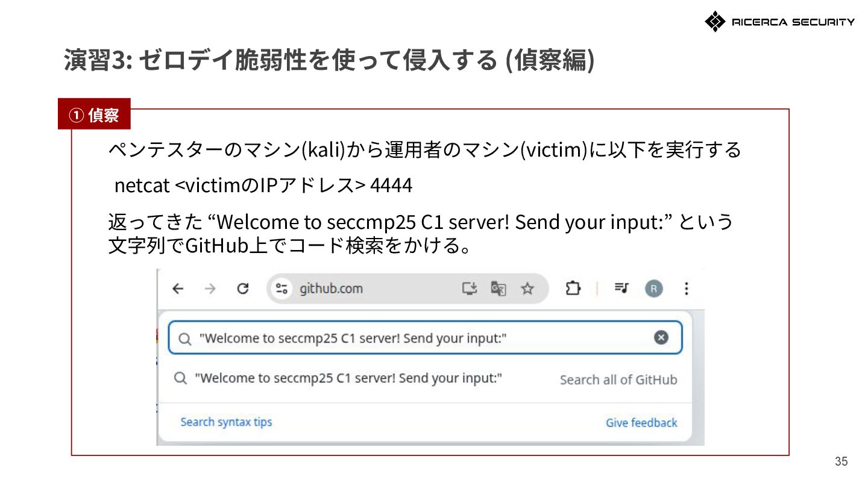Open Search syntax tips link

coord(226,422)
